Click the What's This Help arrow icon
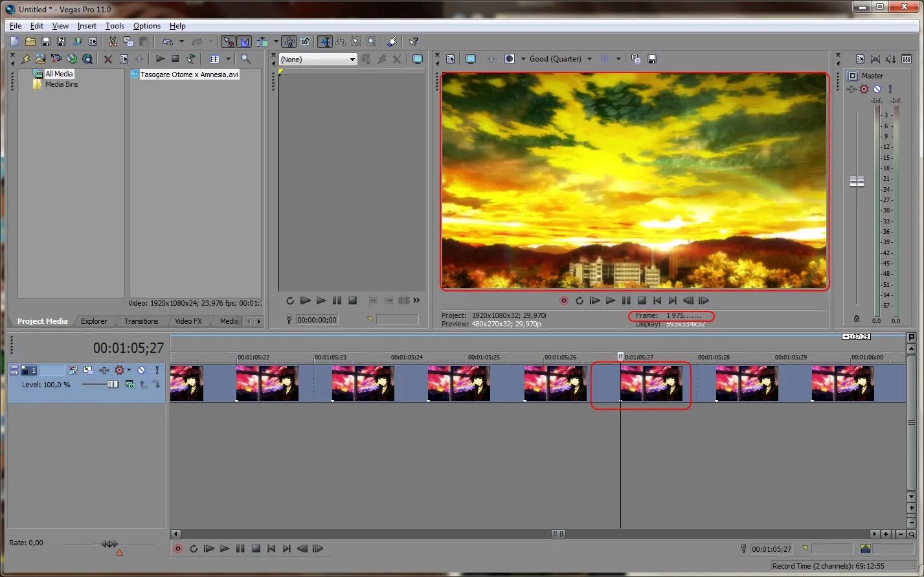924x577 pixels. [x=413, y=41]
